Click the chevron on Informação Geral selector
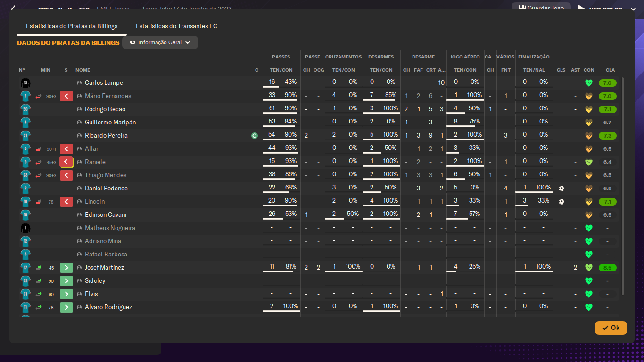The image size is (644, 362). pos(188,42)
